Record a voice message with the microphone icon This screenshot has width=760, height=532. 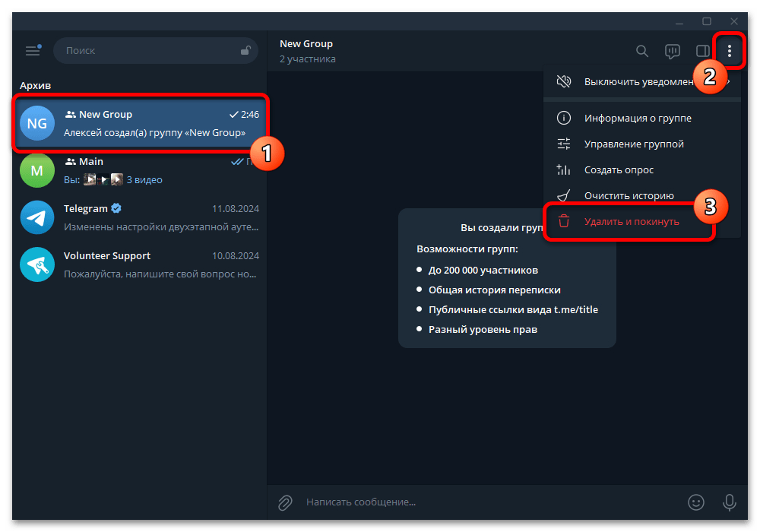click(729, 502)
